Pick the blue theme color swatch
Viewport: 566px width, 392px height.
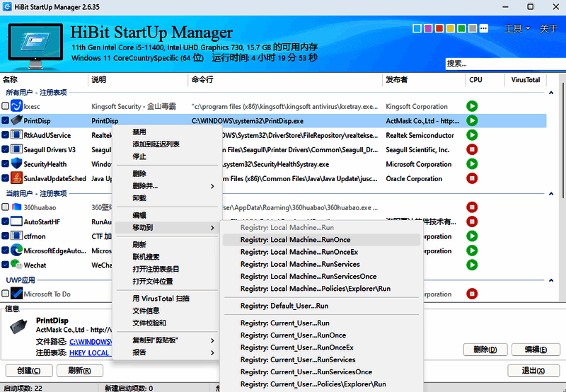417,28
